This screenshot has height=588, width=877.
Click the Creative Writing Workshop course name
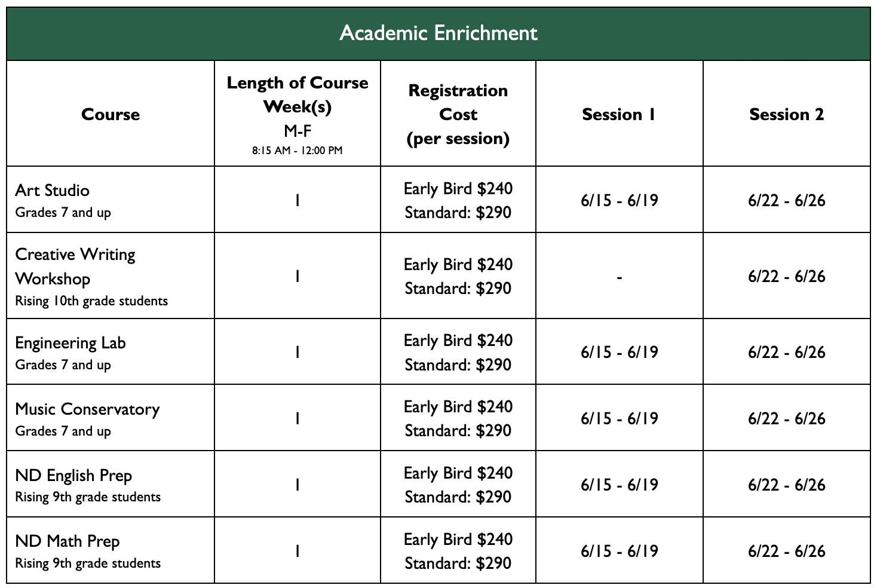click(x=75, y=266)
